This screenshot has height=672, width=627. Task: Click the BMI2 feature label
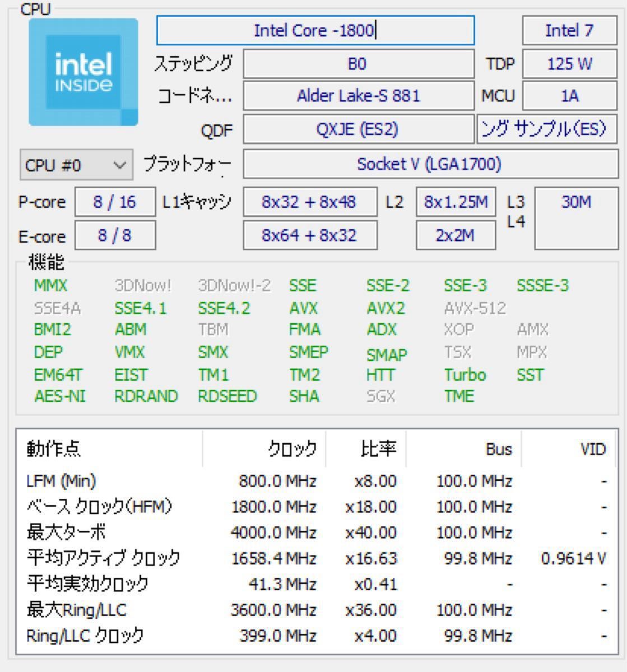(x=53, y=329)
